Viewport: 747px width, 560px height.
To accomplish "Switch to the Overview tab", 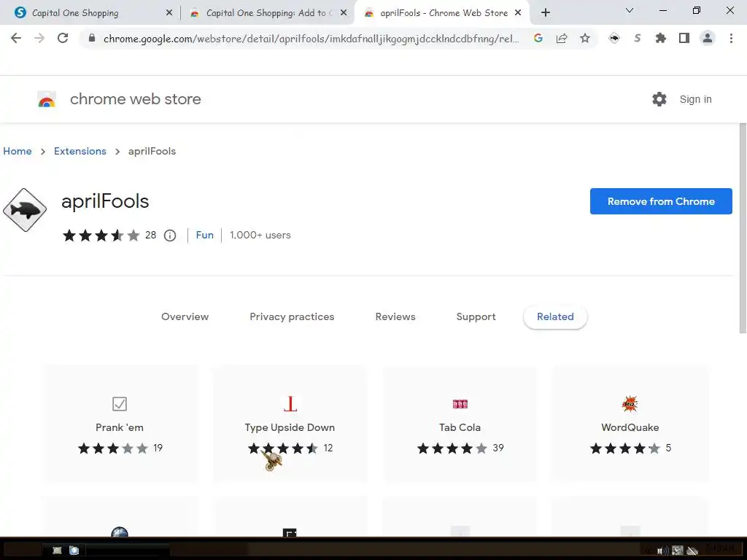I will coord(185,316).
